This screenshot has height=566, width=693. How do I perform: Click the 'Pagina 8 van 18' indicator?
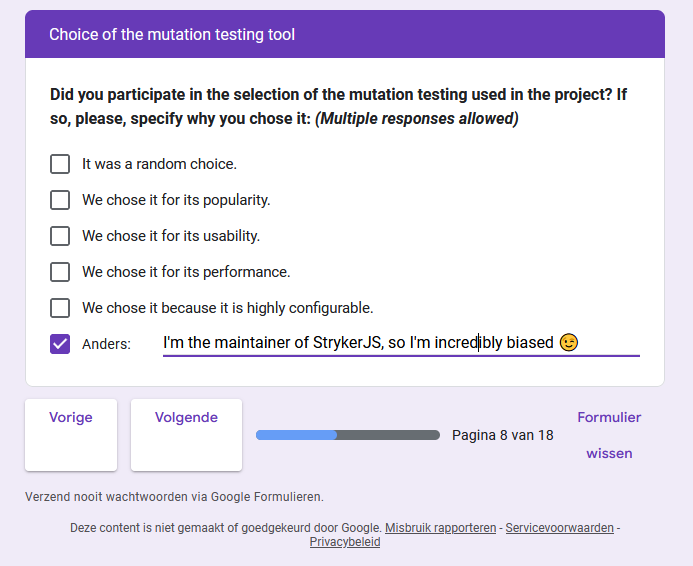click(x=503, y=435)
